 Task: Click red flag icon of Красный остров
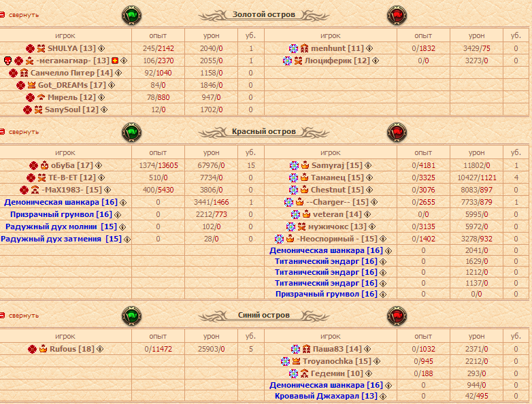(x=397, y=133)
